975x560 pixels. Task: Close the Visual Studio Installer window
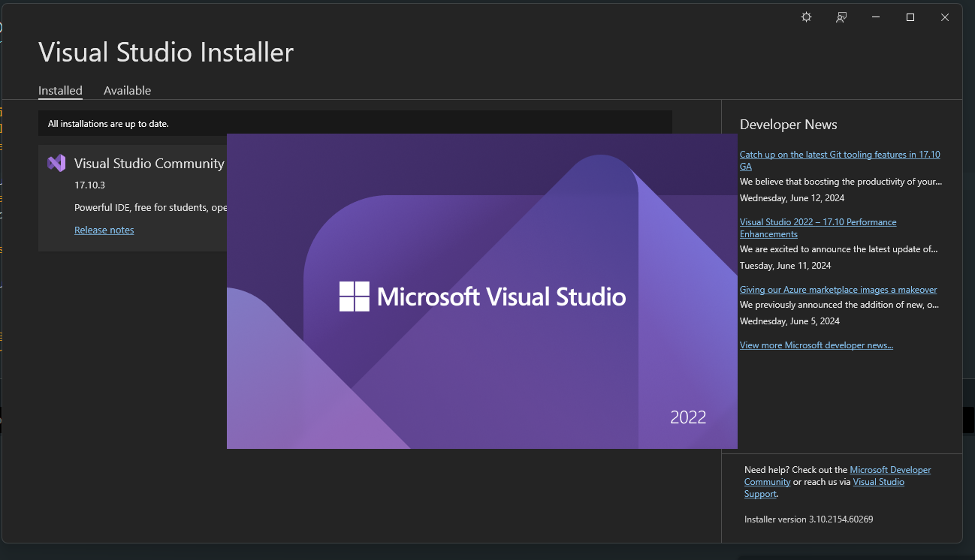945,17
